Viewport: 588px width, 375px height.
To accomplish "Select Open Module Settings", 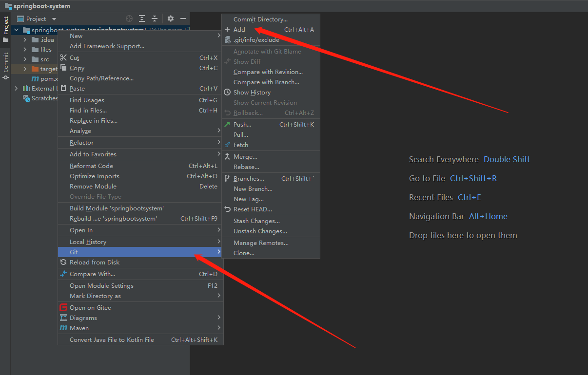I will pyautogui.click(x=140, y=286).
